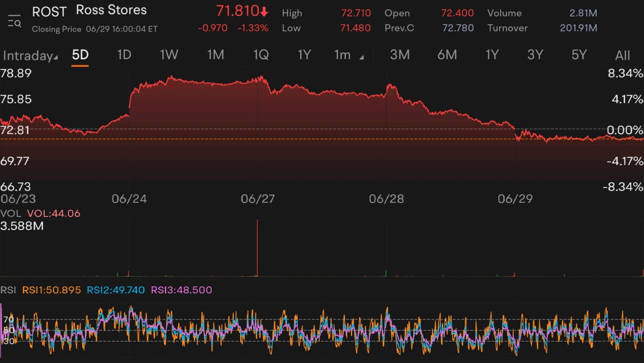Choose the 3M range button

pyautogui.click(x=400, y=55)
